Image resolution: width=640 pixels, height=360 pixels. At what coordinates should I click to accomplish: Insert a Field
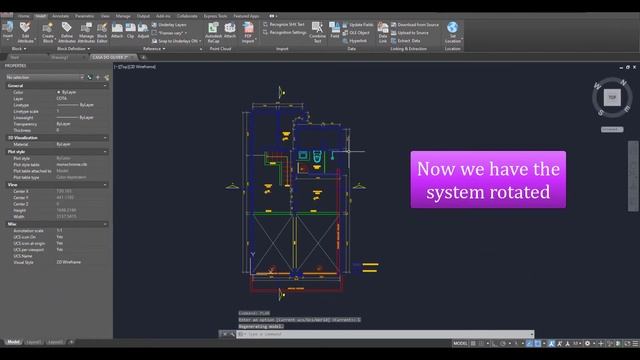(x=335, y=30)
